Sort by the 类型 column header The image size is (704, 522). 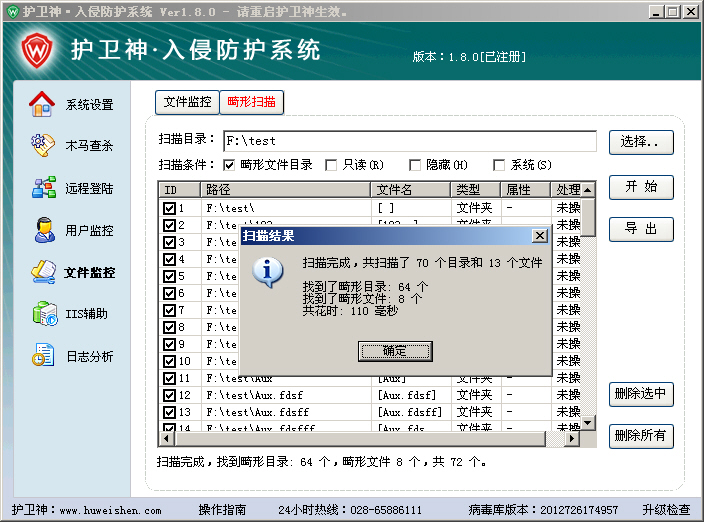[x=475, y=190]
